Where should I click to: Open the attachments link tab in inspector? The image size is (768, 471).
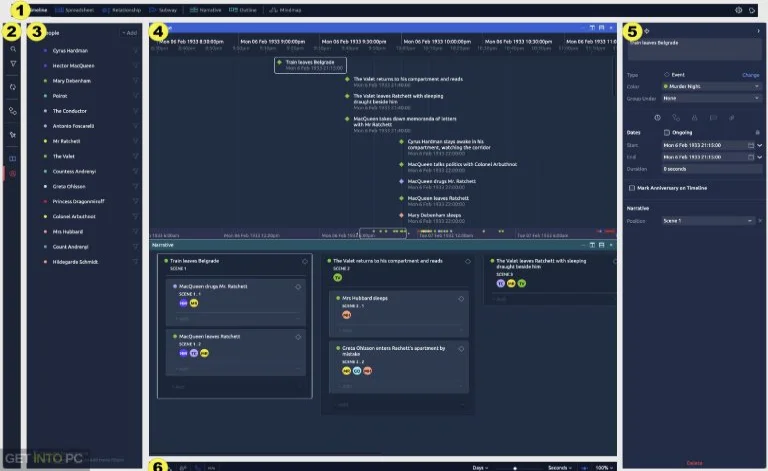pyautogui.click(x=732, y=118)
